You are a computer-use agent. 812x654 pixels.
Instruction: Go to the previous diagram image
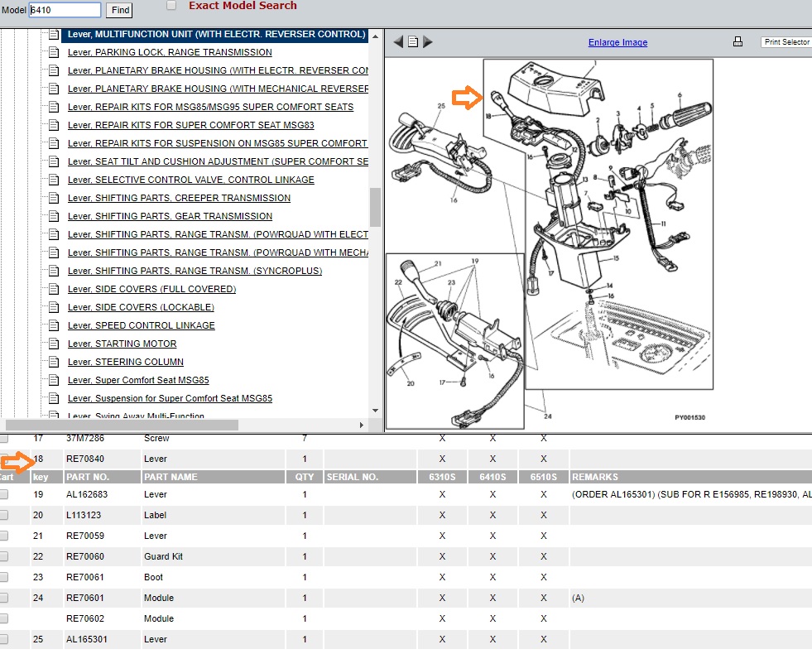[398, 42]
